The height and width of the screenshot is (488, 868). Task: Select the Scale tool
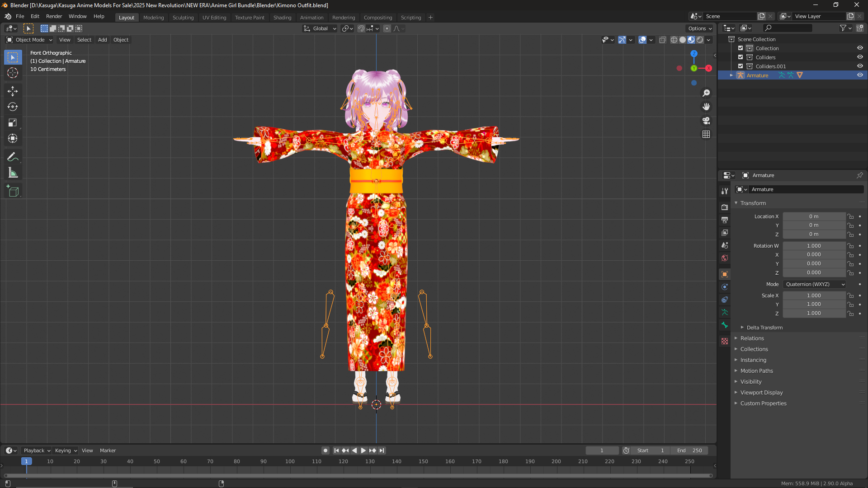(13, 123)
